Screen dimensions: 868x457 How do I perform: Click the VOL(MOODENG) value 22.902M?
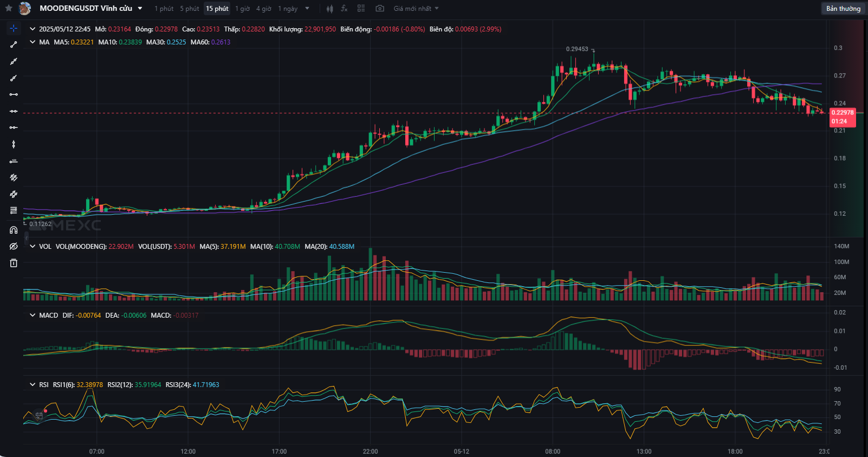click(121, 247)
